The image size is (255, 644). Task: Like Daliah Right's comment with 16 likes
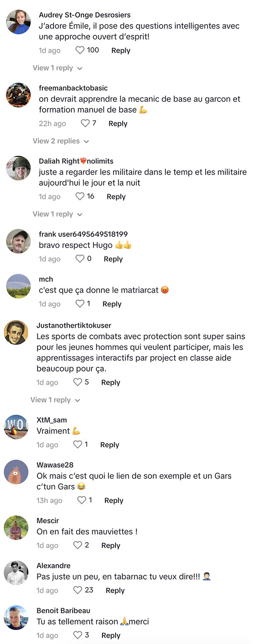(80, 196)
